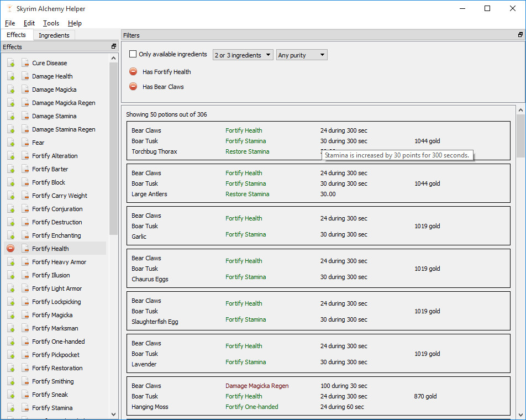Remove Fortify Health filter in effects list
526x420 pixels.
click(10, 249)
